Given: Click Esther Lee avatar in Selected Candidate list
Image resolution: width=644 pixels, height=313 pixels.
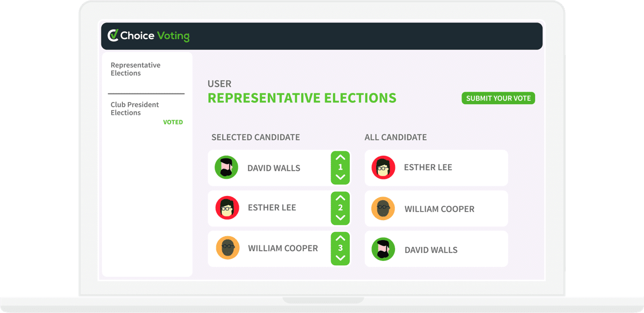Looking at the screenshot, I should click(226, 208).
